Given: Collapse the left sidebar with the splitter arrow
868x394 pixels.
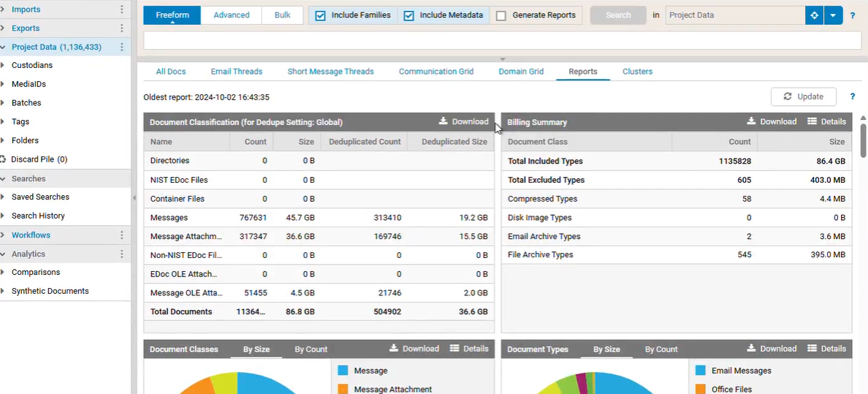Looking at the screenshot, I should (x=134, y=198).
